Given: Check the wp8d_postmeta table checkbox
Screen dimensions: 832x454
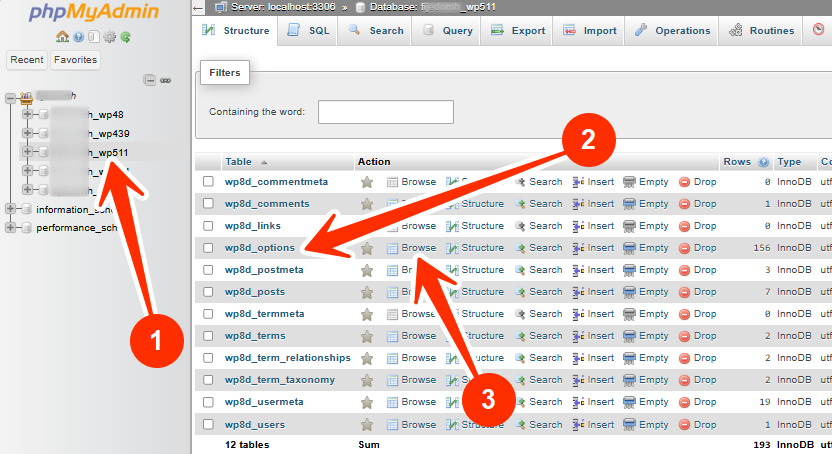Looking at the screenshot, I should point(208,270).
